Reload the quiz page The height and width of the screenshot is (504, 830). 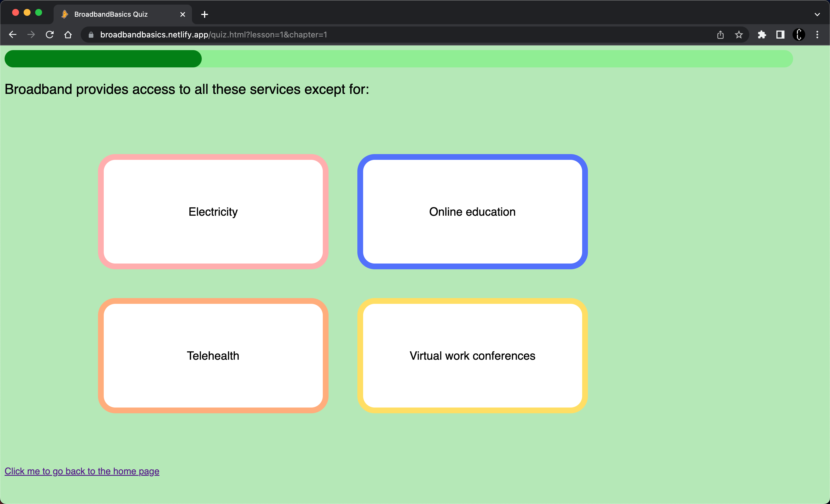(x=50, y=35)
